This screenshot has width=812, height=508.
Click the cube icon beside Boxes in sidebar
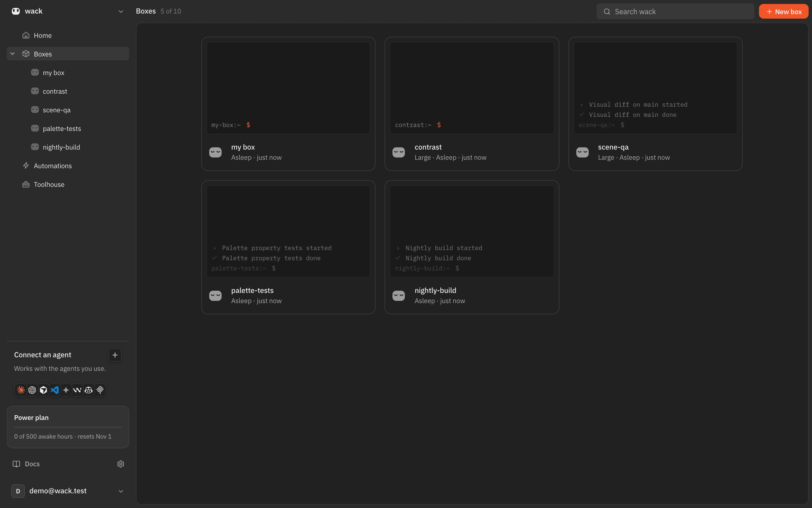26,54
